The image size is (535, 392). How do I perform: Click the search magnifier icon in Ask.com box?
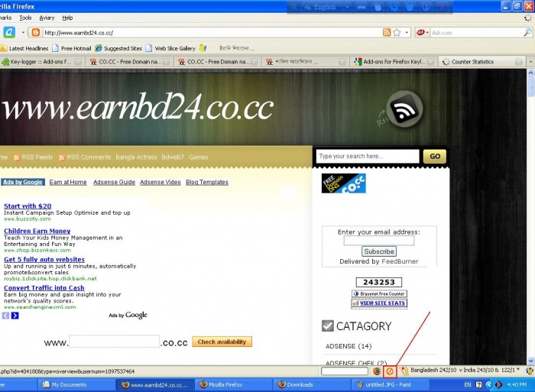pos(527,32)
